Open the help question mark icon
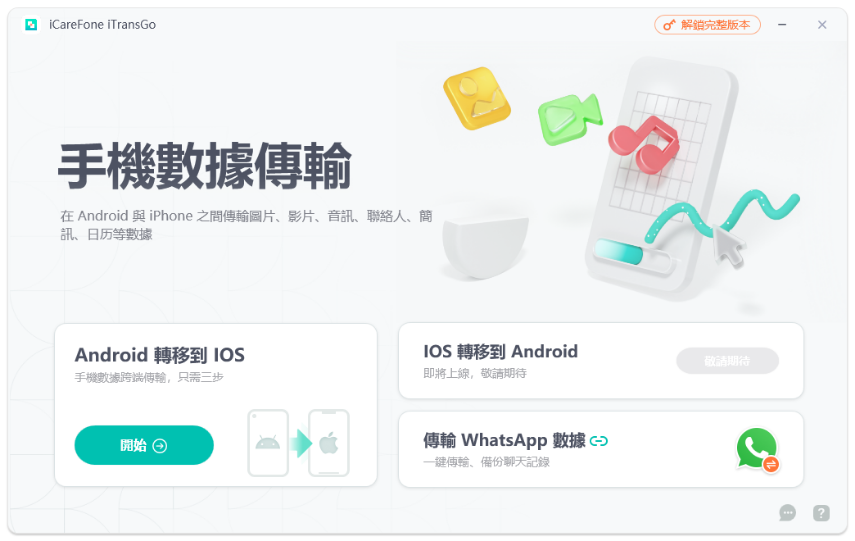Screen dimensions: 855x541 [x=821, y=513]
